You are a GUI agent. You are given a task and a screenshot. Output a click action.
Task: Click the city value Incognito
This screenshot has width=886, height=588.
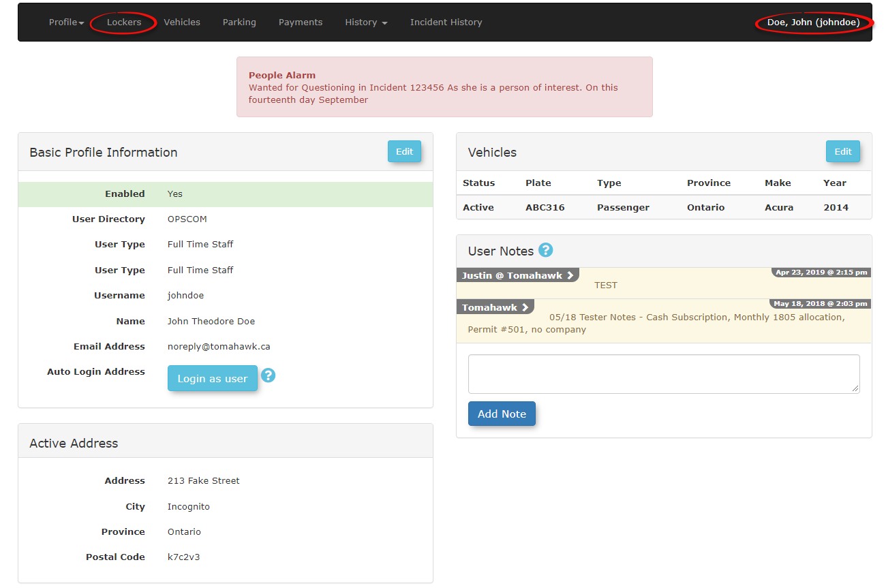189,506
